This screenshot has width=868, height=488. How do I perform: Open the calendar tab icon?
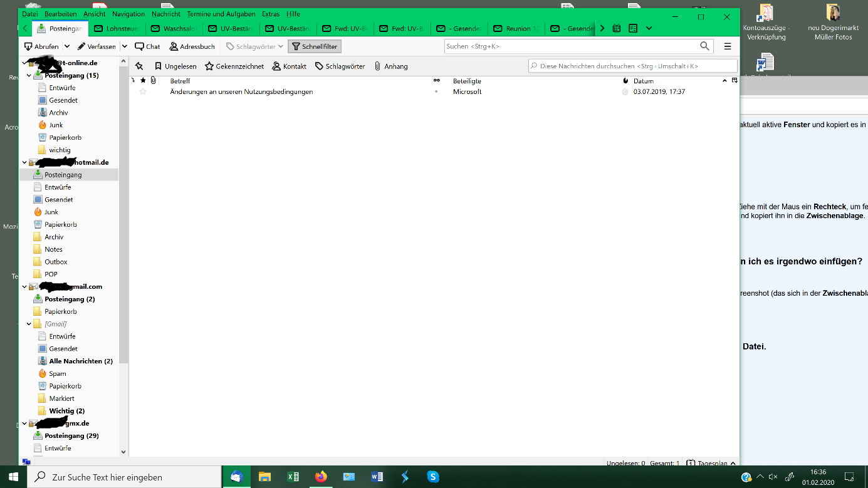coord(617,28)
